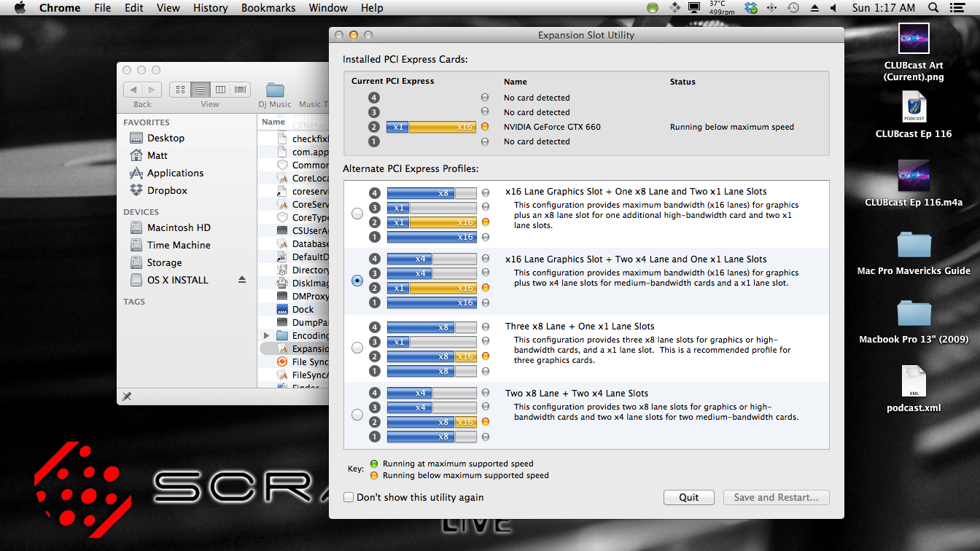The width and height of the screenshot is (980, 551).
Task: Sort Finder list by Name column
Action: 273,122
